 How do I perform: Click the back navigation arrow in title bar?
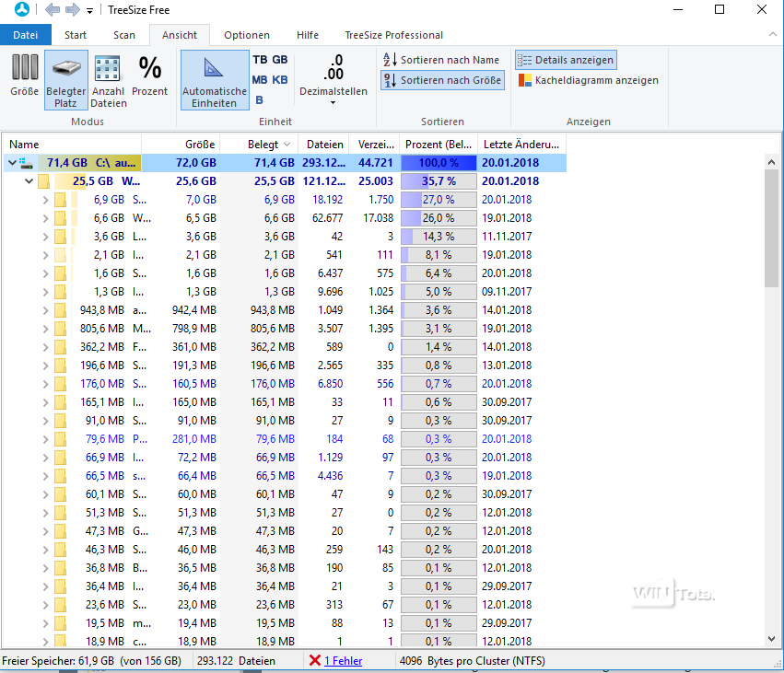[53, 10]
